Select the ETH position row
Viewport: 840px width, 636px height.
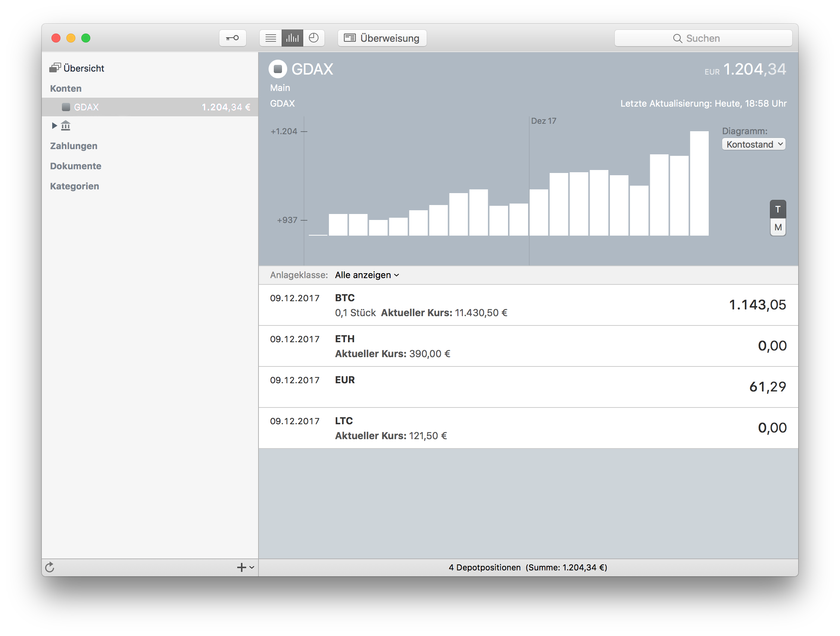point(528,346)
